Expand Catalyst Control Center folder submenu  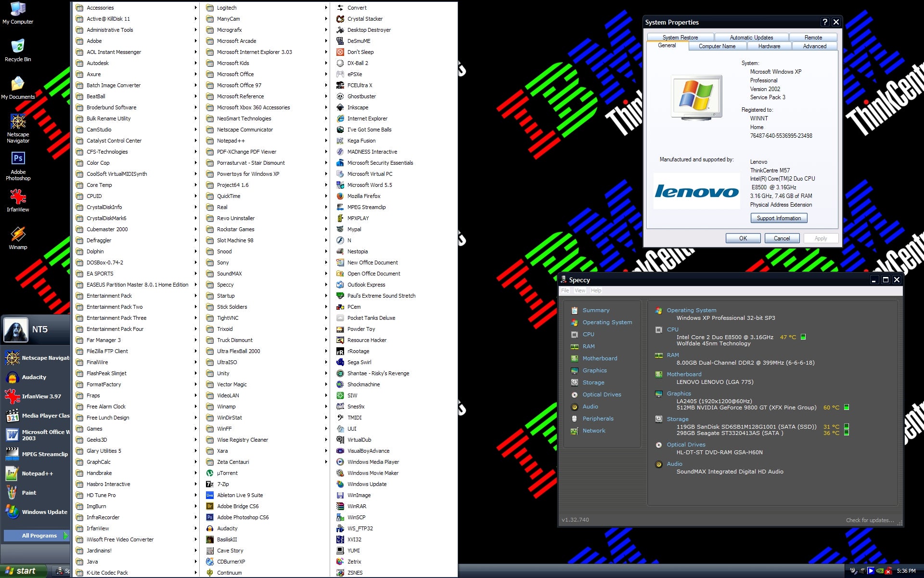(136, 141)
